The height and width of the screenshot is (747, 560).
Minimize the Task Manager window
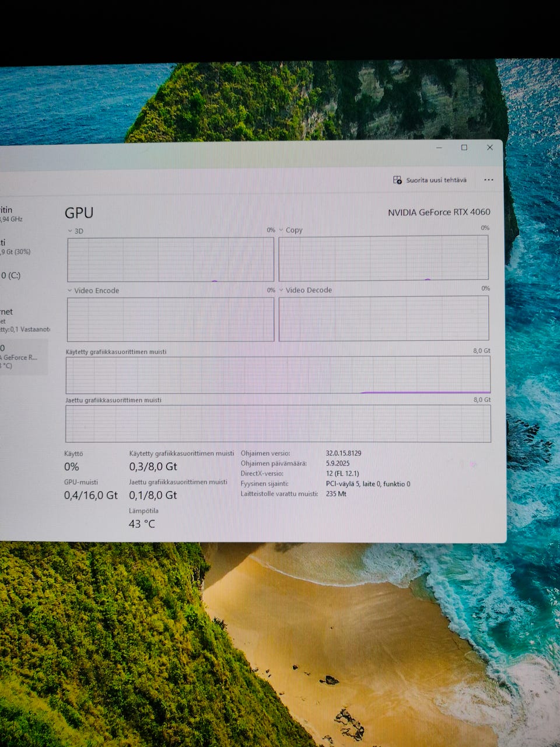point(439,148)
